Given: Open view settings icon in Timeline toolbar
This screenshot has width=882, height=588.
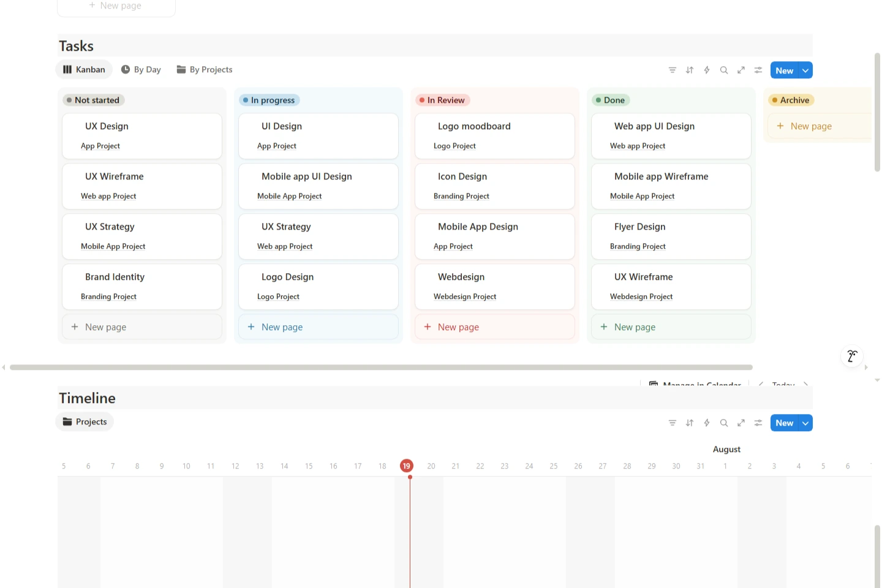Looking at the screenshot, I should click(x=758, y=423).
